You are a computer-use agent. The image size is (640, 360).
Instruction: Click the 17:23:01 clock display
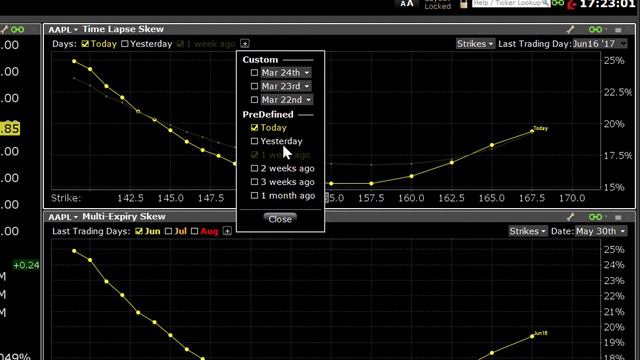pyautogui.click(x=607, y=4)
